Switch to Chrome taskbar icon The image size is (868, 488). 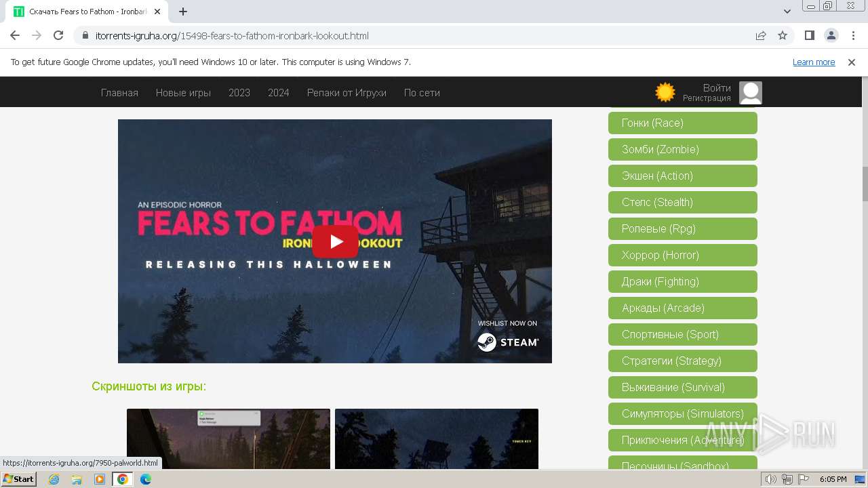(x=123, y=479)
